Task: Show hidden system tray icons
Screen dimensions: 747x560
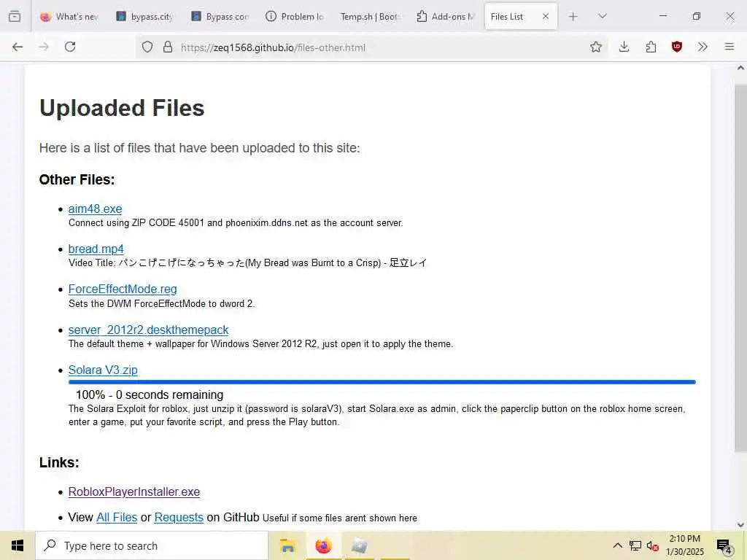Action: point(617,545)
